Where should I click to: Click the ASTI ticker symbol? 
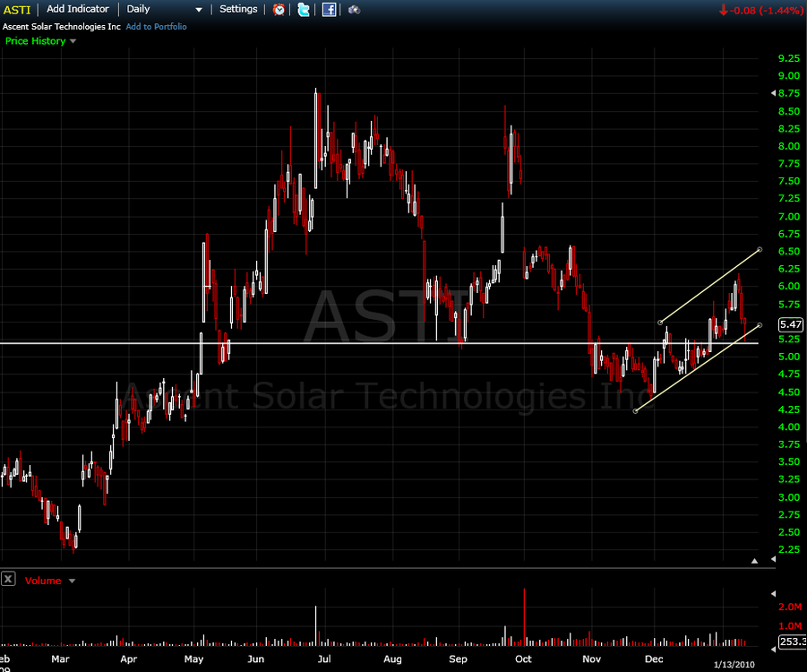pyautogui.click(x=17, y=9)
